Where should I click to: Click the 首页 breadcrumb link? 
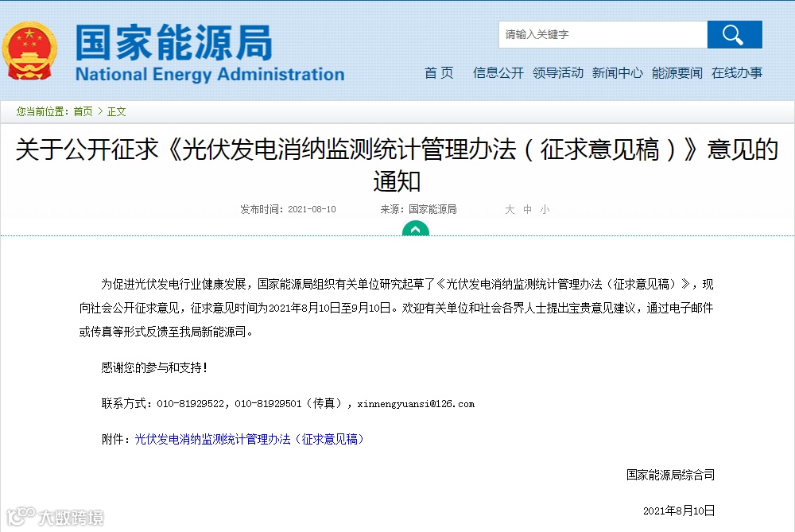point(83,111)
